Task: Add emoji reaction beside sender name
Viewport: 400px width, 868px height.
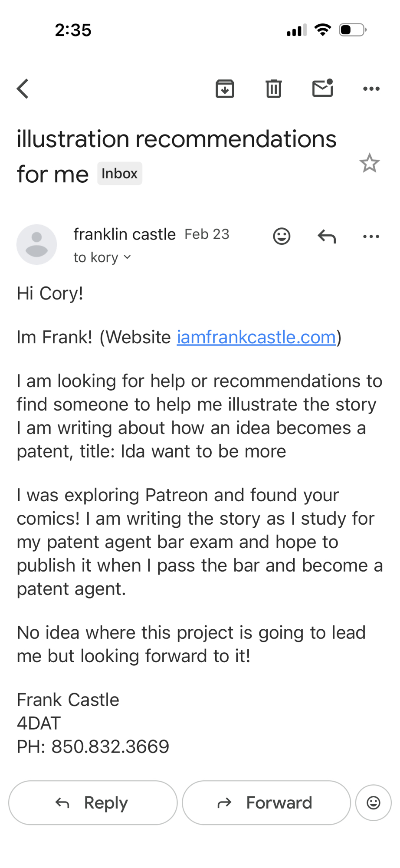Action: pos(282,237)
